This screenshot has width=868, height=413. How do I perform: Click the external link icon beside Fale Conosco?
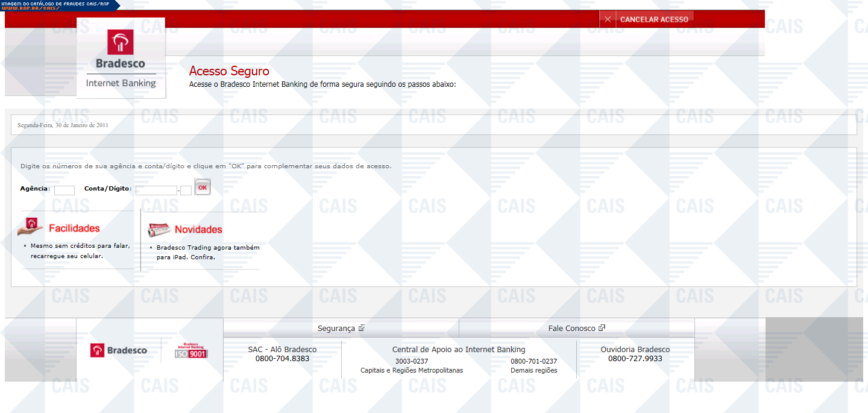(602, 328)
